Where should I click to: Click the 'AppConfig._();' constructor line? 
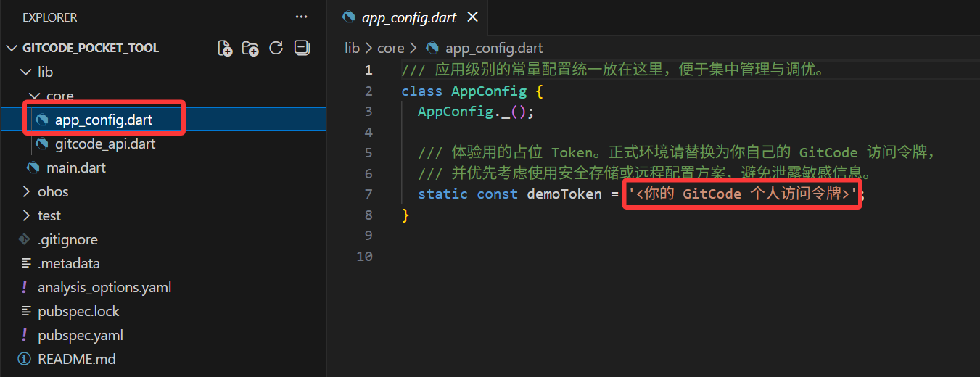click(x=476, y=112)
